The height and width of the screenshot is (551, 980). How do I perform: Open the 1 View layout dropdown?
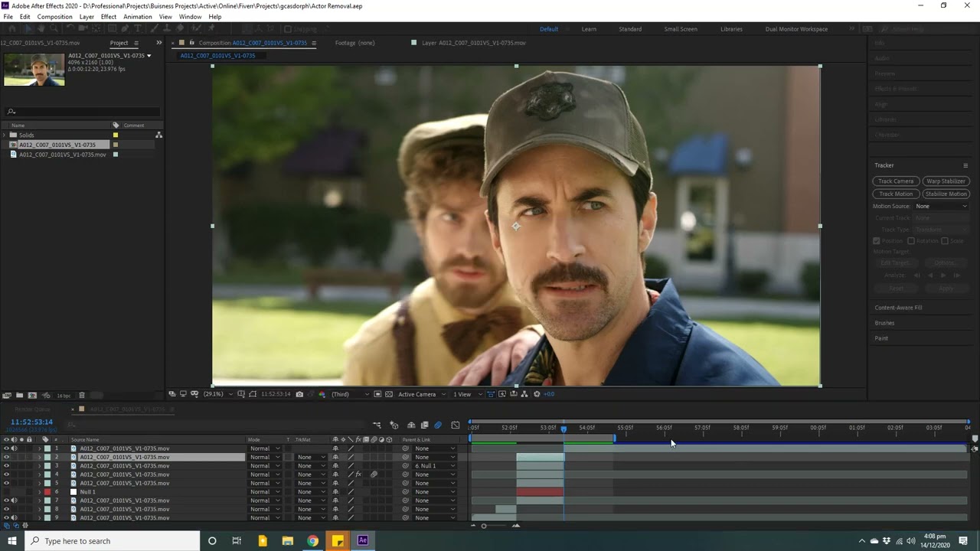466,394
